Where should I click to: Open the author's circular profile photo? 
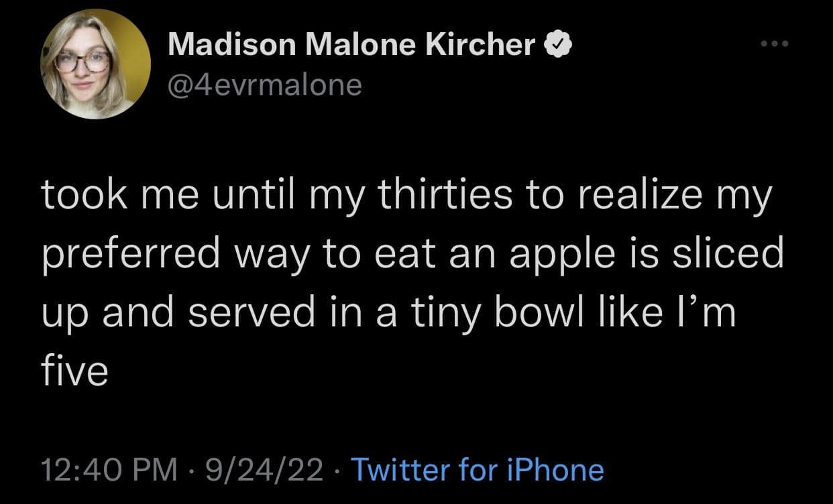coord(95,64)
